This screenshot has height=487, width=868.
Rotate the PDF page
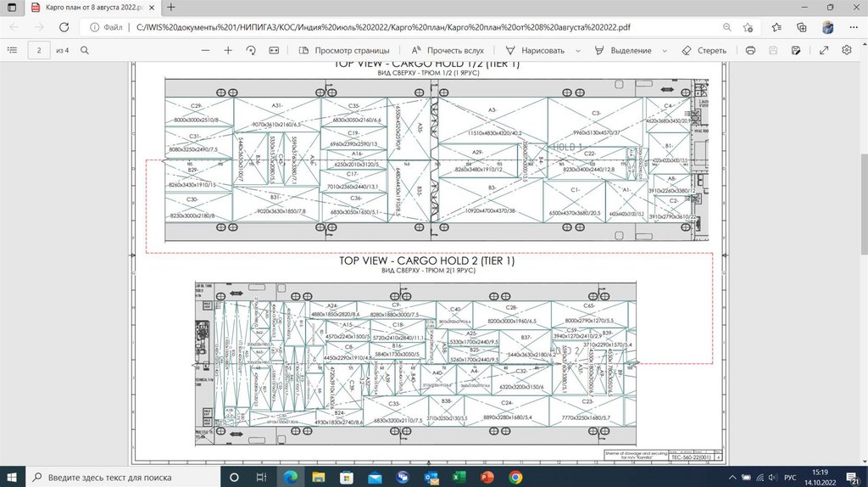(x=251, y=50)
